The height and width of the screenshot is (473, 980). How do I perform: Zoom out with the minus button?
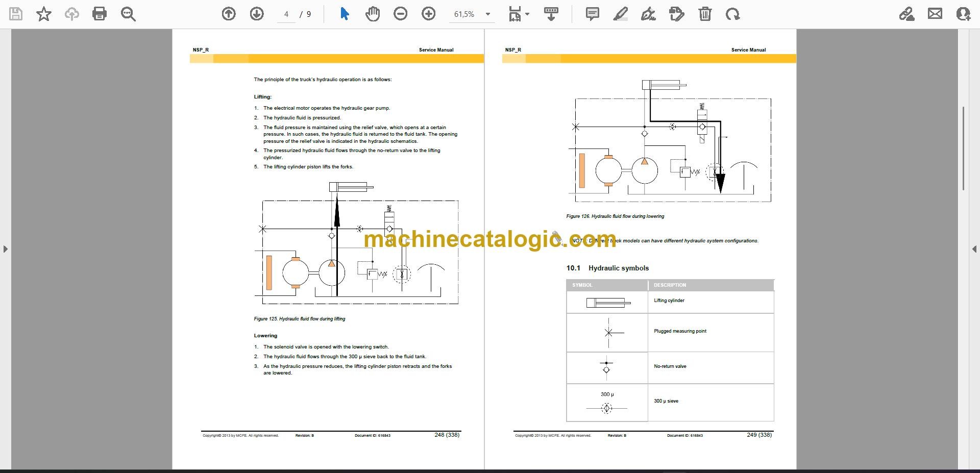coord(401,14)
